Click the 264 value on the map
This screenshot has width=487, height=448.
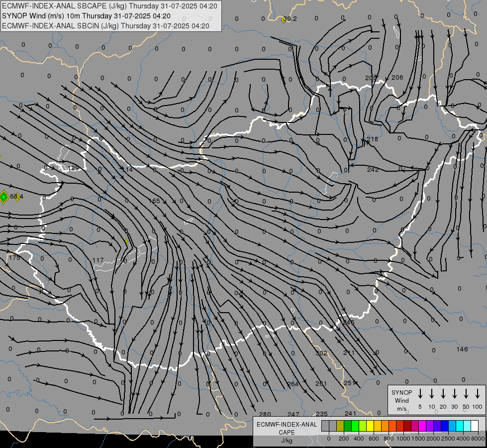click(x=292, y=384)
